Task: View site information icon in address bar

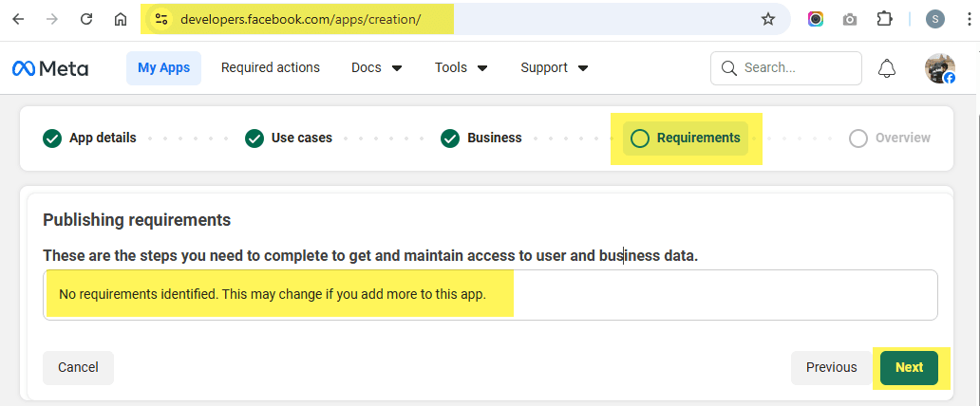Action: (x=161, y=19)
